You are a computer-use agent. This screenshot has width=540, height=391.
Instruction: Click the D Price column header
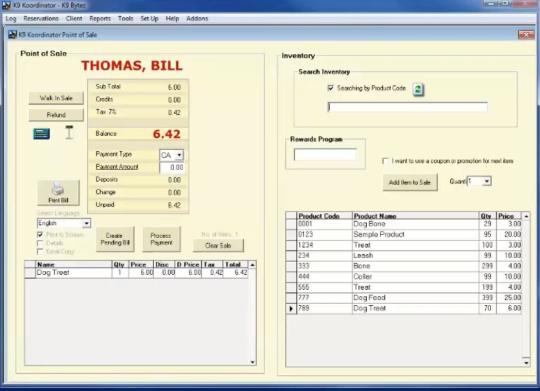click(188, 265)
